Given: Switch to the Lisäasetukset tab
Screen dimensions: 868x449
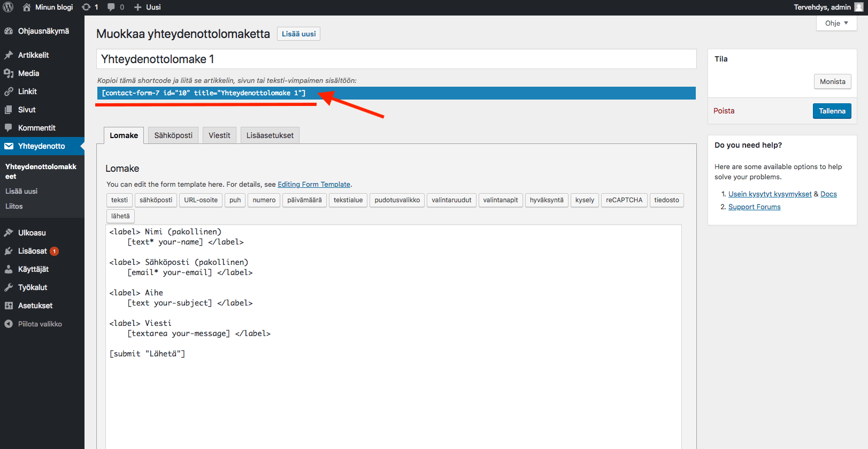Looking at the screenshot, I should coord(270,135).
